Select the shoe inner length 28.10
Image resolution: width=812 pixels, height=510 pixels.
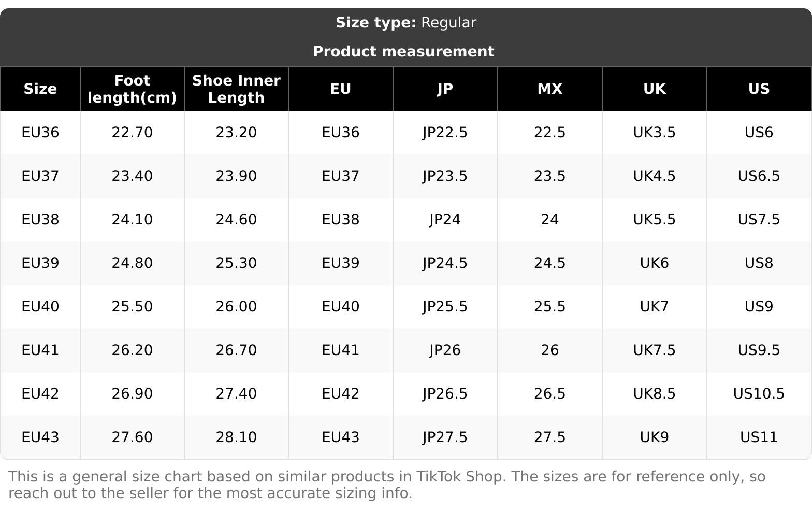pos(236,437)
